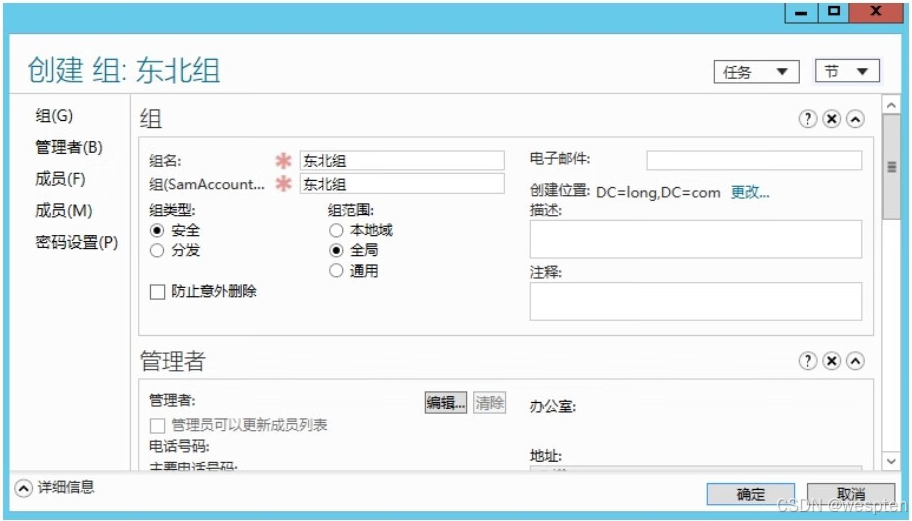This screenshot has height=521, width=912.
Task: Open help for the 管理者 section
Action: coord(807,361)
